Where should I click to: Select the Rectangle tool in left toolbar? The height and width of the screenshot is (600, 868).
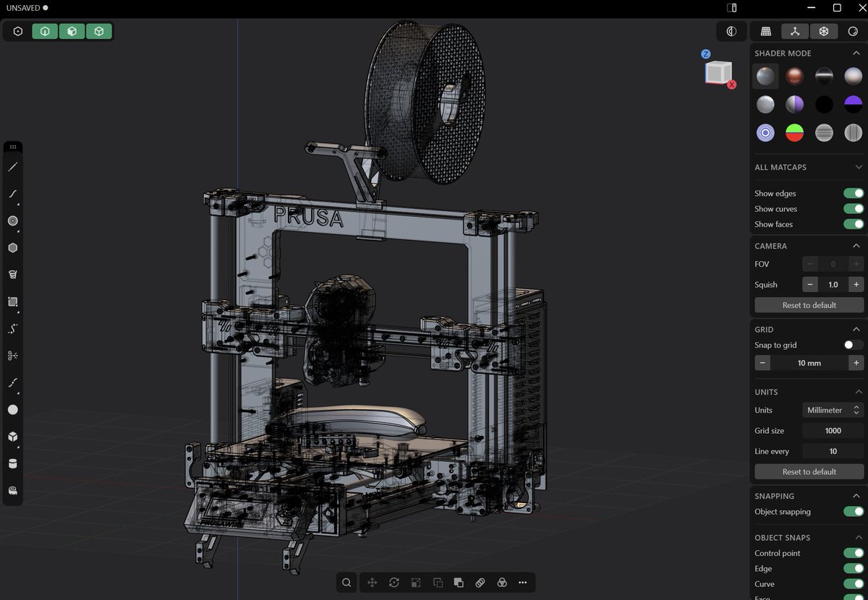(x=13, y=301)
